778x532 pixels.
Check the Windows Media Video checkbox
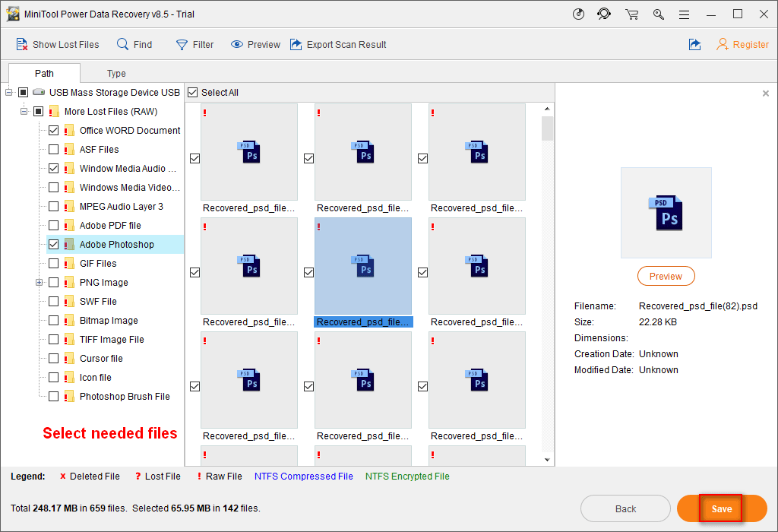pyautogui.click(x=54, y=188)
